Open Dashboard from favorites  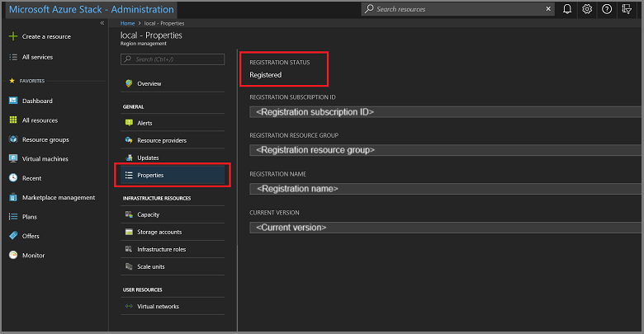pyautogui.click(x=37, y=101)
